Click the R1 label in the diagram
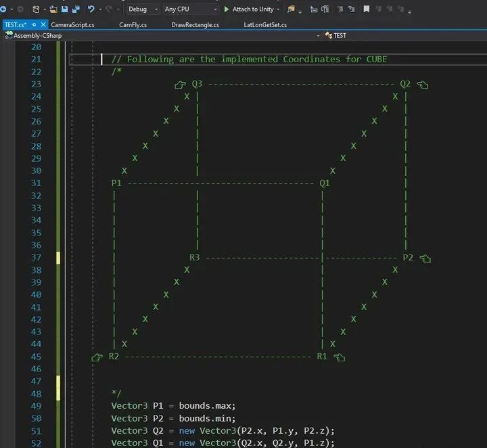Screen dimensions: 487x448 (x=322, y=356)
